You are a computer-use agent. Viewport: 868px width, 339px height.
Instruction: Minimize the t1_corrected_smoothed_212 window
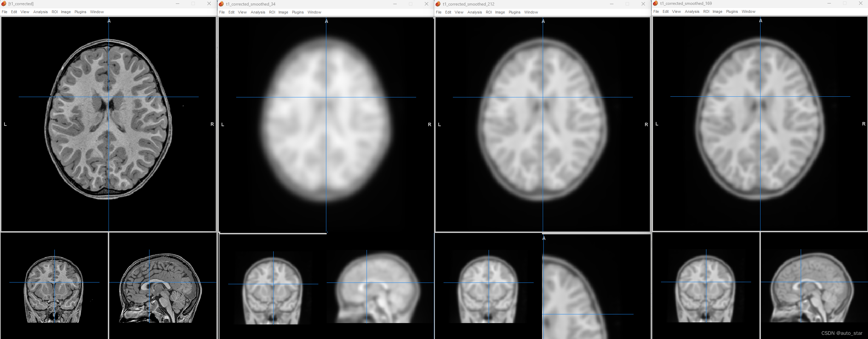click(x=612, y=4)
